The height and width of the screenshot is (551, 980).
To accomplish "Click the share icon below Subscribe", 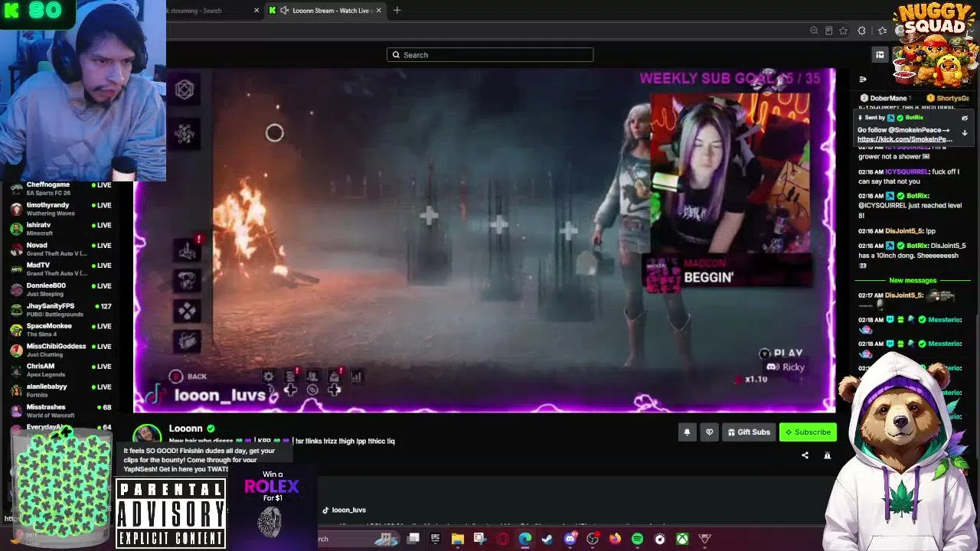I will point(805,455).
